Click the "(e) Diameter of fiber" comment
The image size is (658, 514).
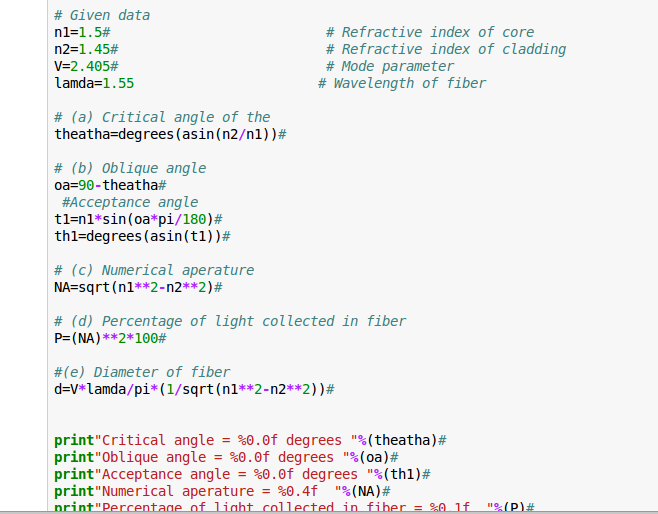[142, 372]
